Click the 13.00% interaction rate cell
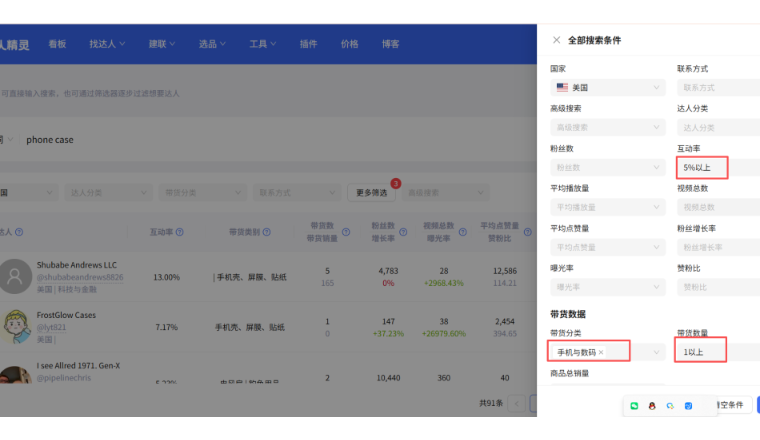This screenshot has width=760, height=440. 167,277
